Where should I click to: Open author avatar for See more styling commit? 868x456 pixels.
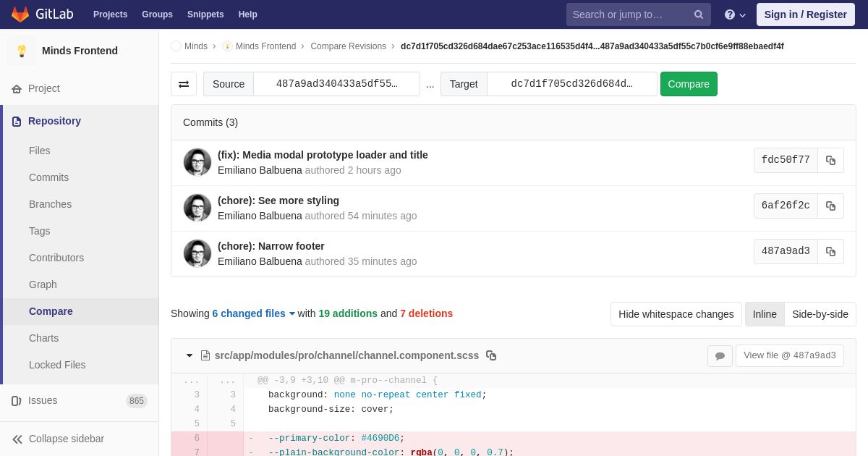coord(197,208)
